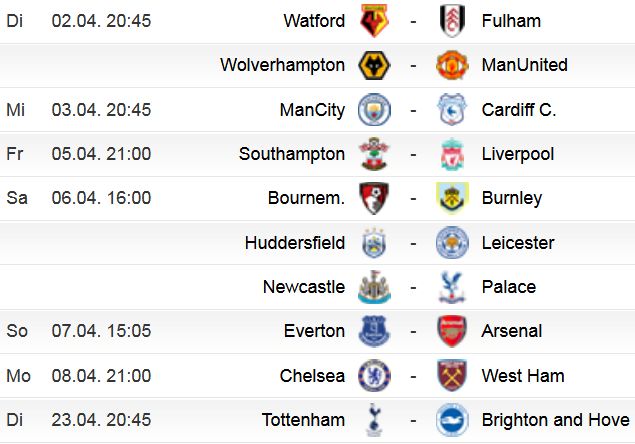Click the Tottenham cockerel logo
The height and width of the screenshot is (444, 635).
[374, 420]
